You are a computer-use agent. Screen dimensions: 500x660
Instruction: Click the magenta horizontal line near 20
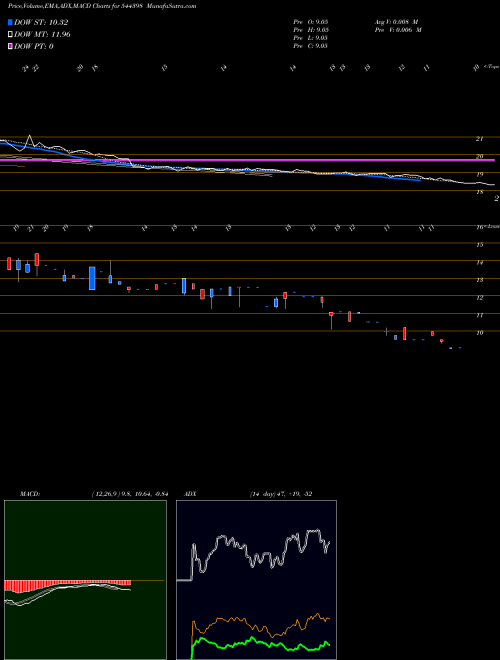tap(247, 160)
